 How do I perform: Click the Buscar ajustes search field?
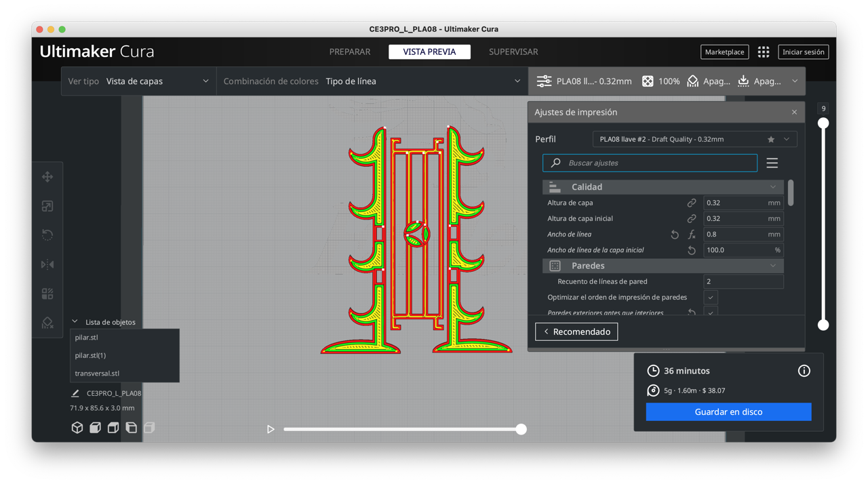650,163
